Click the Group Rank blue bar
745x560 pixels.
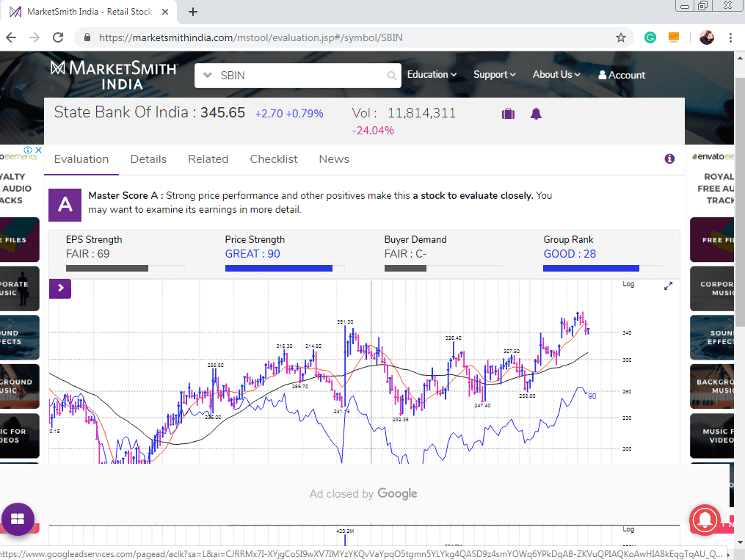tap(591, 269)
